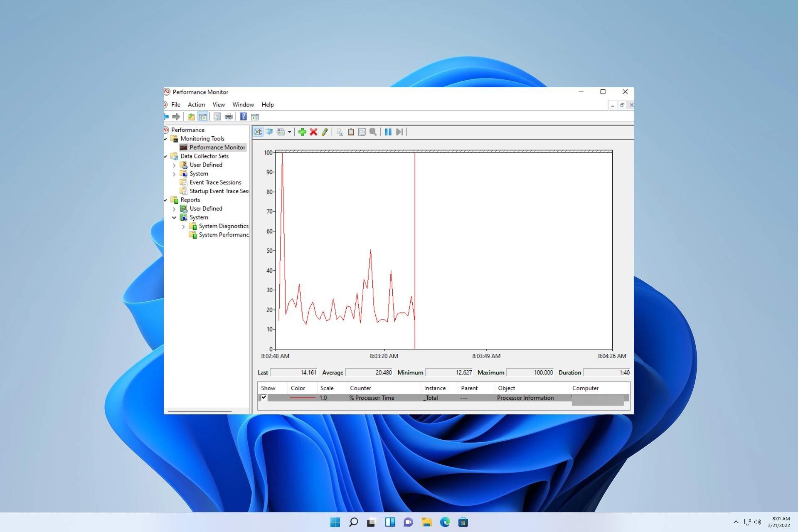Click the View Current Activity graph icon
Viewport: 798px width, 532px height.
pyautogui.click(x=258, y=132)
